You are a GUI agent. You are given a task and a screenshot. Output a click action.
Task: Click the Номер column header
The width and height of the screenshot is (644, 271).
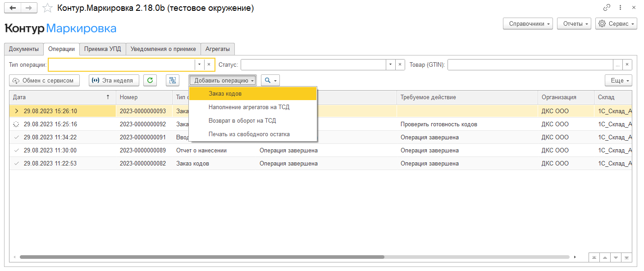point(144,97)
